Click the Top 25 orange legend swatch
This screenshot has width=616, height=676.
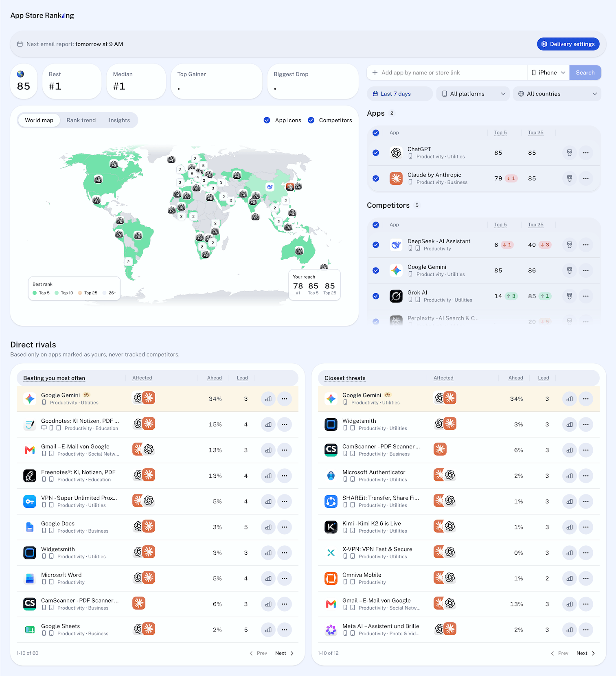pyautogui.click(x=80, y=293)
